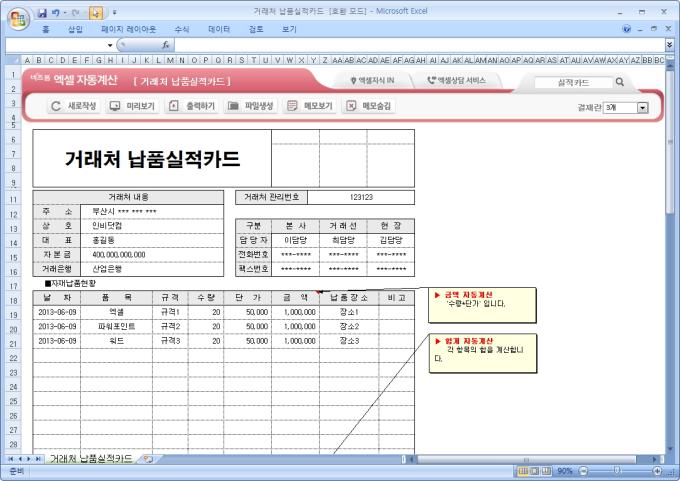Open the 데이터 ribbon tab
Image resolution: width=680 pixels, height=481 pixels.
219,29
